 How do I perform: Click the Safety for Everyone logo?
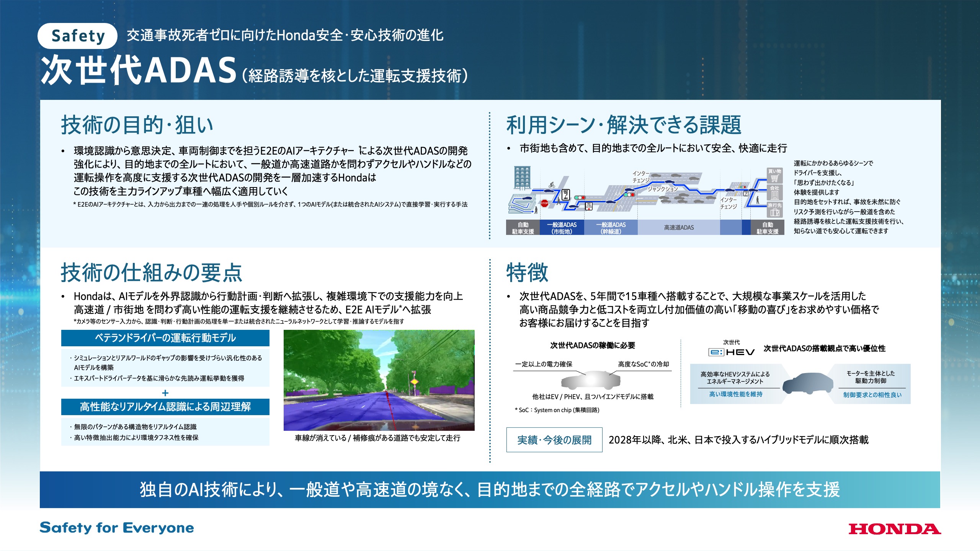117,528
